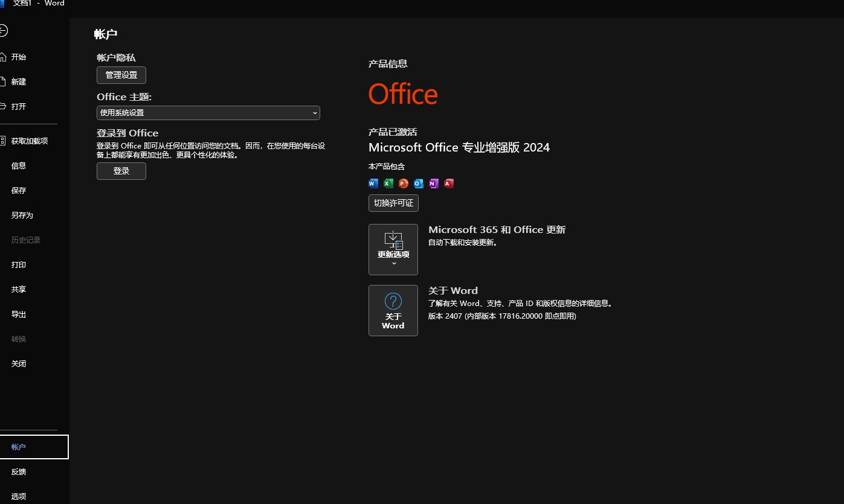Click the Microsoft Office 专业增强版 2024 text

pos(459,147)
